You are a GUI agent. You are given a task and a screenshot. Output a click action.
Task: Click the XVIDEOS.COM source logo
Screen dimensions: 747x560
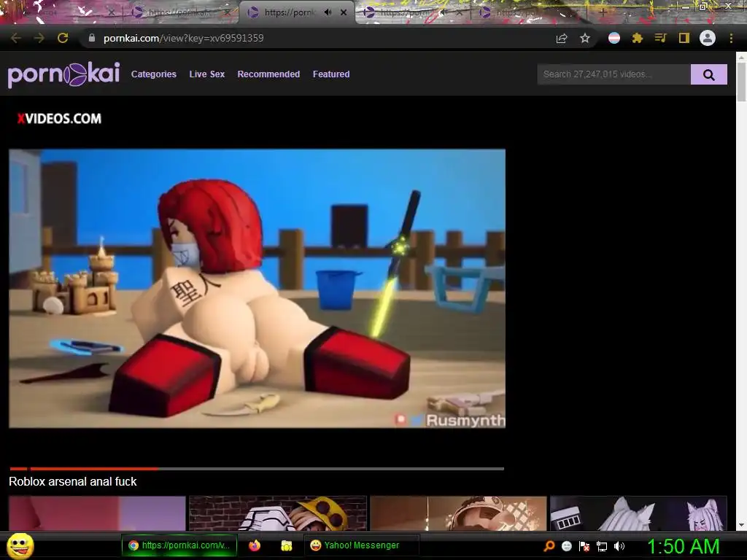point(59,119)
